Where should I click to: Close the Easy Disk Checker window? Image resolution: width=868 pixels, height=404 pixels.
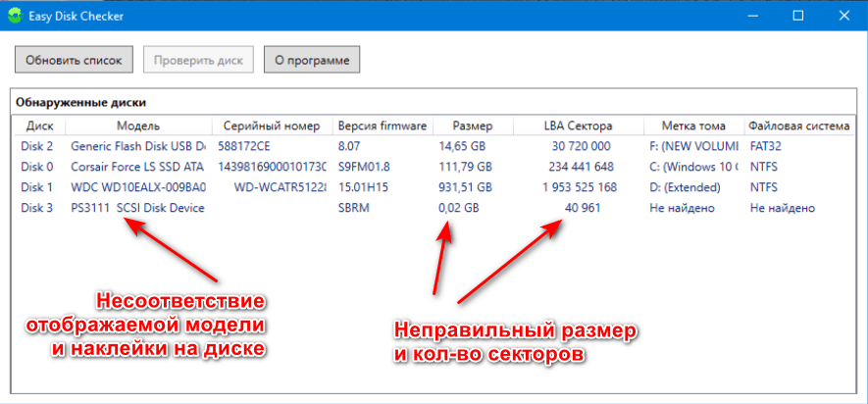click(843, 16)
